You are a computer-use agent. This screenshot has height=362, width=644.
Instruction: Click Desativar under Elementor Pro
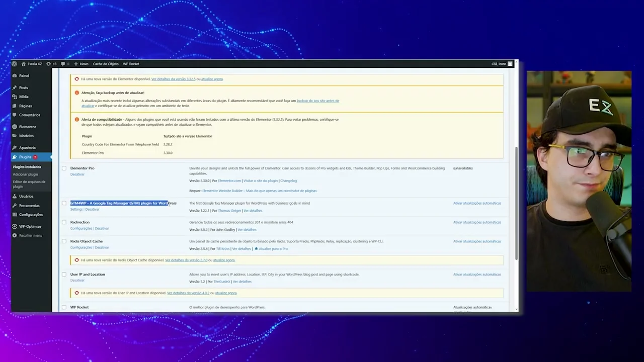click(77, 174)
